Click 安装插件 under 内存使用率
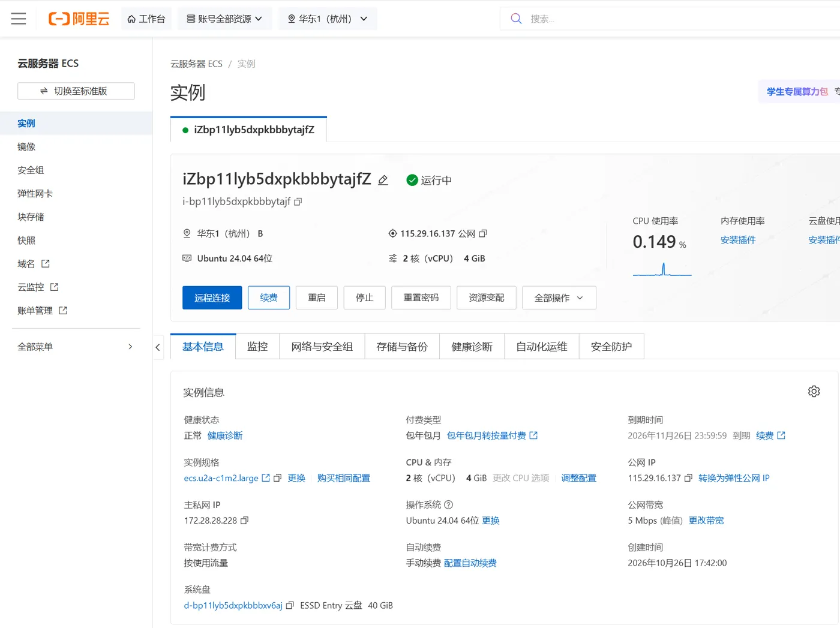 click(738, 240)
